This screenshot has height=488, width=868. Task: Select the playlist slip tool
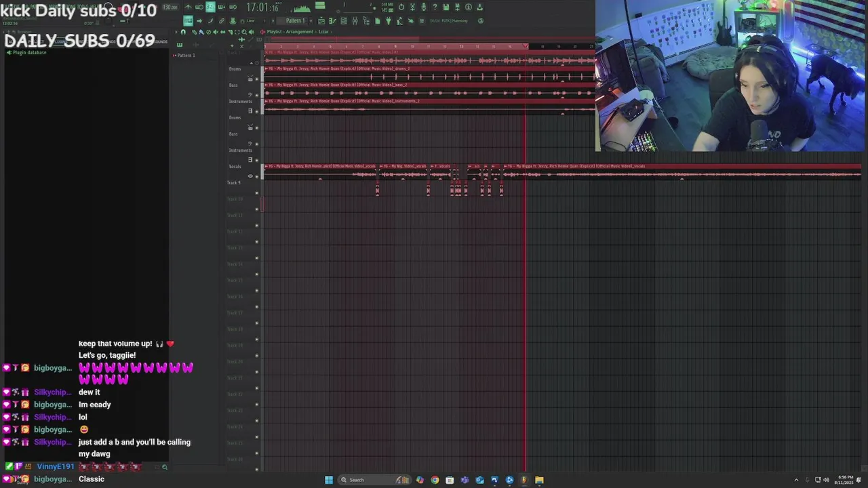click(x=222, y=32)
